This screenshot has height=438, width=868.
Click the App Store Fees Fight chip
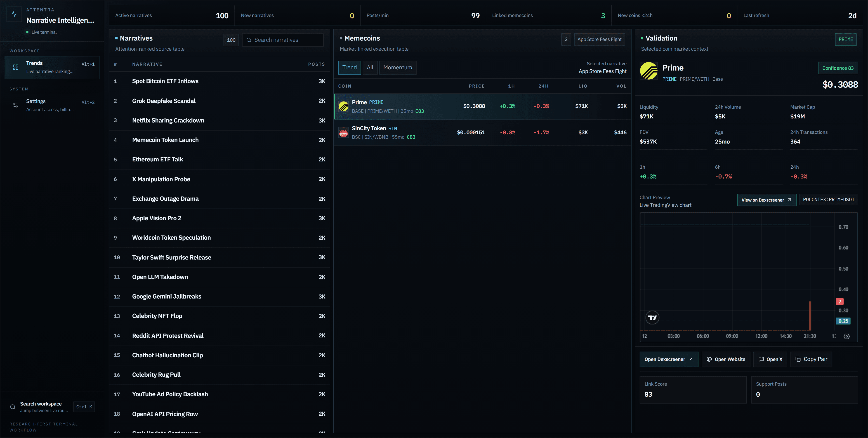coord(599,39)
